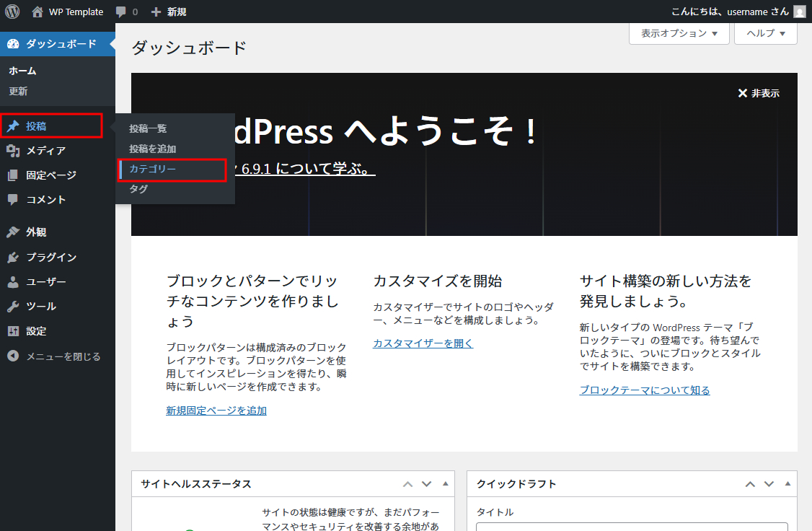Click the media icon beside メディア
812x531 pixels.
(13, 151)
